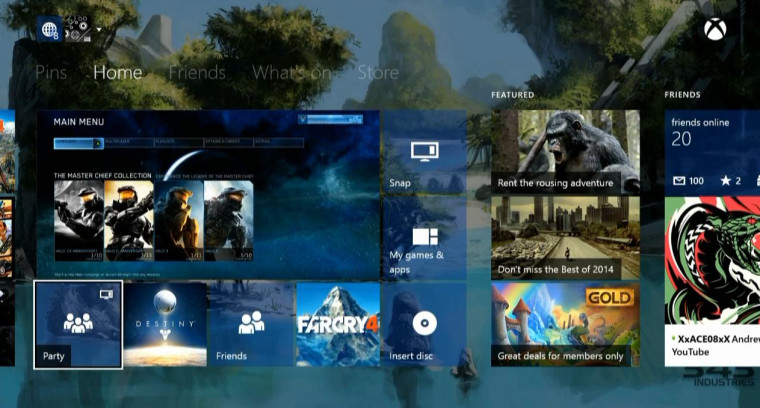Open the Friends app tile
The image size is (760, 408).
252,325
